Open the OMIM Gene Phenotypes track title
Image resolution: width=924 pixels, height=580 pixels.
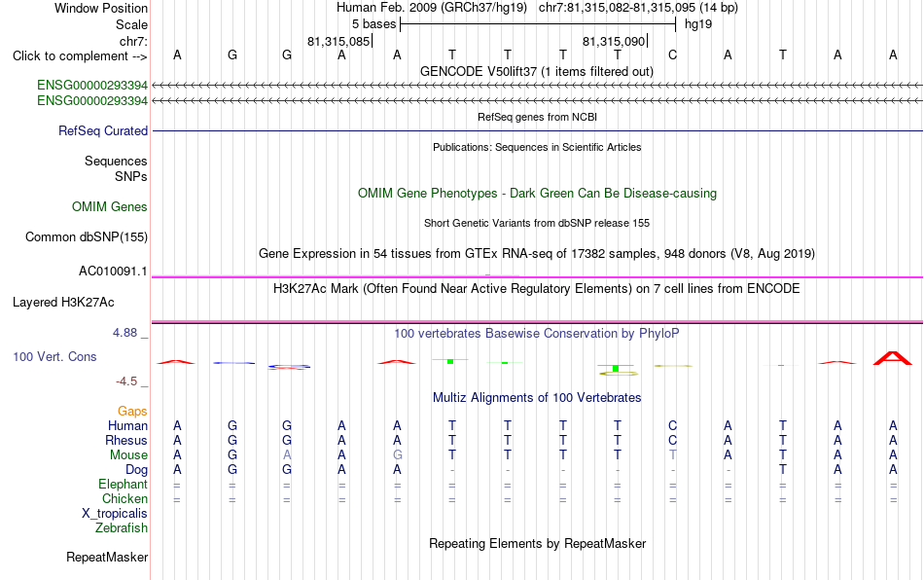(x=537, y=194)
